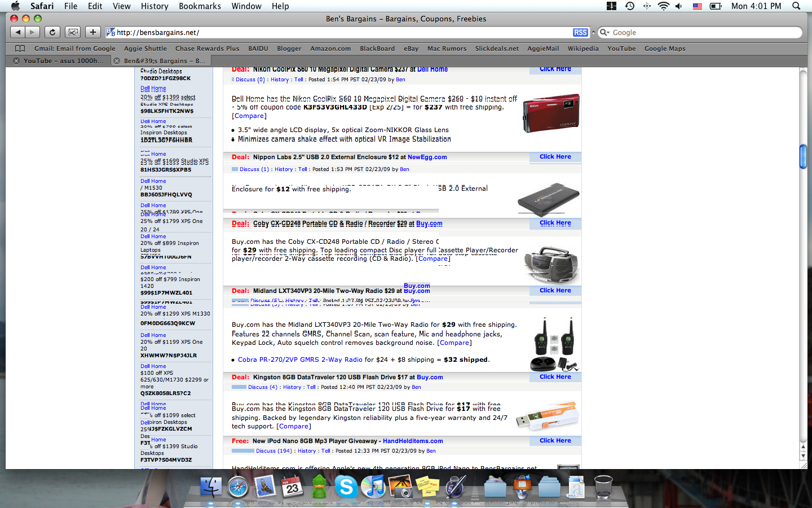The image size is (812, 508).
Task: Click the RSS badge in the address bar
Action: [x=580, y=33]
